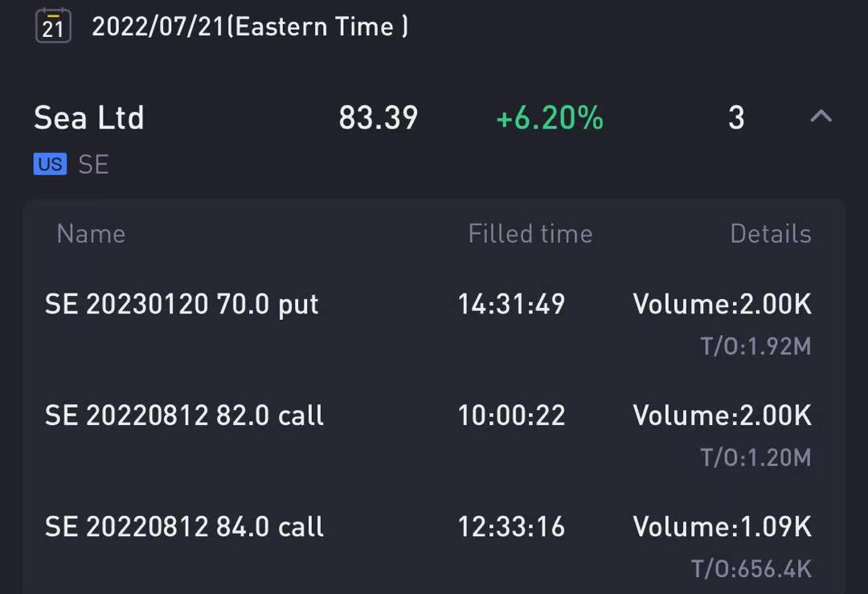Open the Sea Ltd stock name

[89, 118]
